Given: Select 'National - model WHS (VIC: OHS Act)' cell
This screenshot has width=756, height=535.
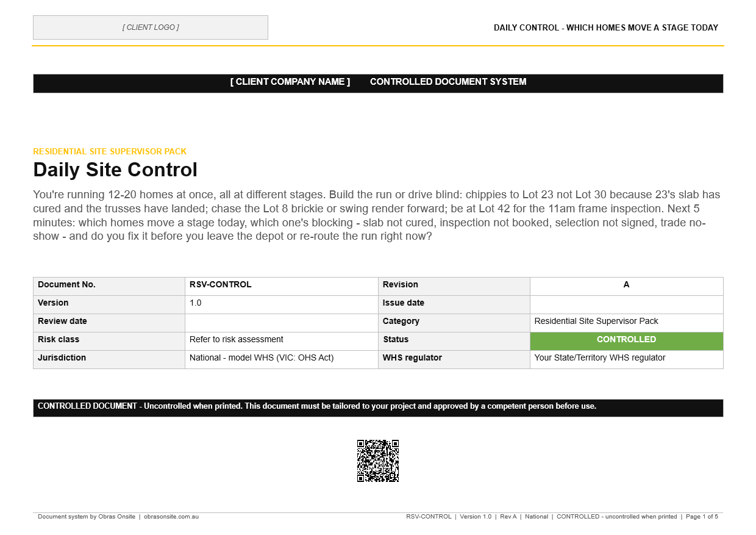Looking at the screenshot, I should click(x=282, y=359).
